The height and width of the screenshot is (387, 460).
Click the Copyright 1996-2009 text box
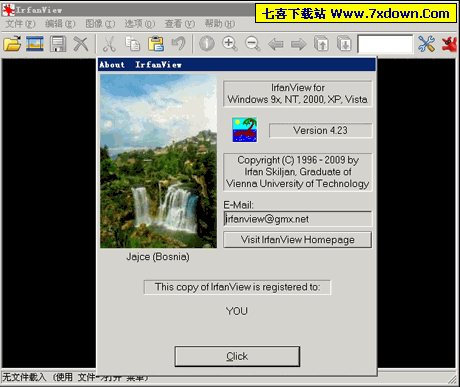pos(297,172)
